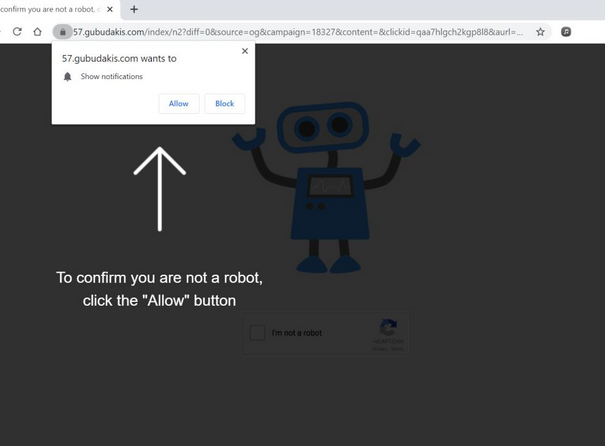
Task: Click the notification bell icon in popup
Action: tap(68, 77)
